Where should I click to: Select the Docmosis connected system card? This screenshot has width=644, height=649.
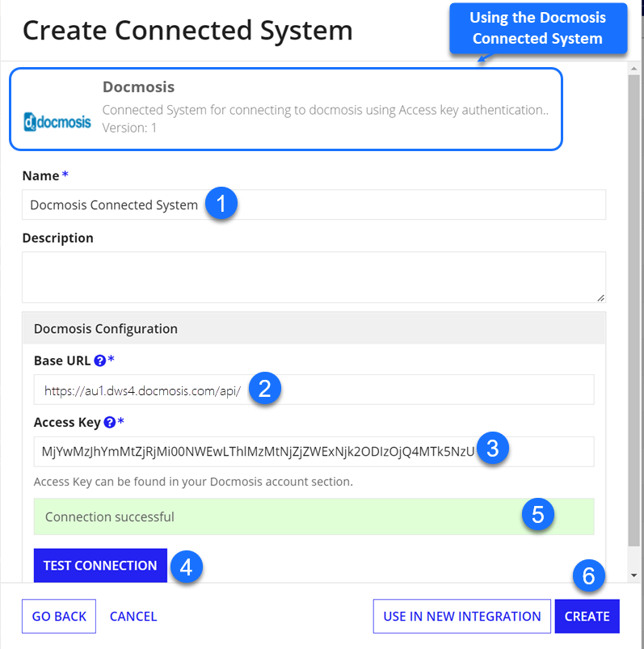click(x=286, y=109)
